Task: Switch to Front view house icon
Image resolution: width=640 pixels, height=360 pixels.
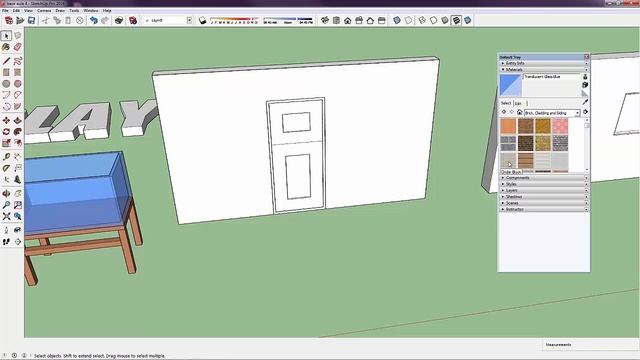Action: (x=348, y=20)
